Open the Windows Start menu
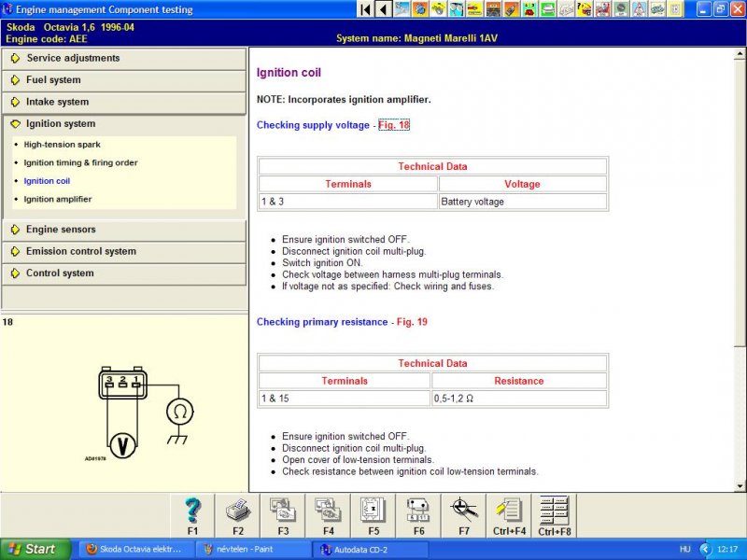747x560 pixels. click(35, 549)
